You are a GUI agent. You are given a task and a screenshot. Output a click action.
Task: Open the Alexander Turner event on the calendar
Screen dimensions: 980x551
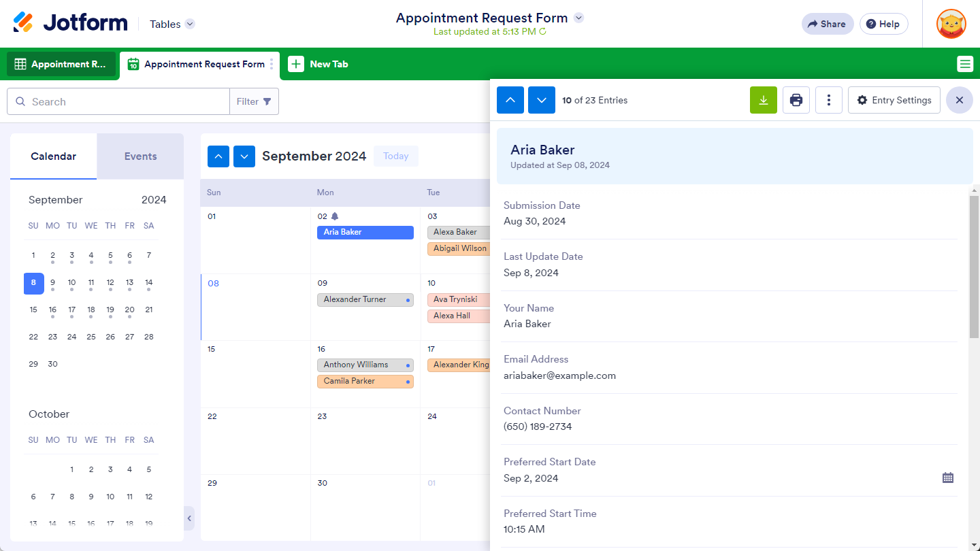point(361,299)
